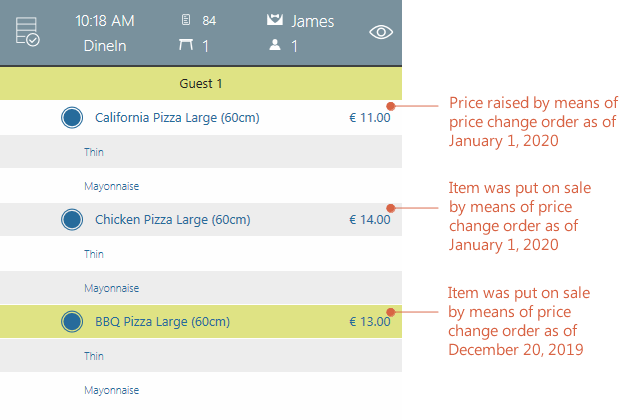Select Thin modifier under California Pizza
This screenshot has height=420, width=630.
[x=94, y=152]
